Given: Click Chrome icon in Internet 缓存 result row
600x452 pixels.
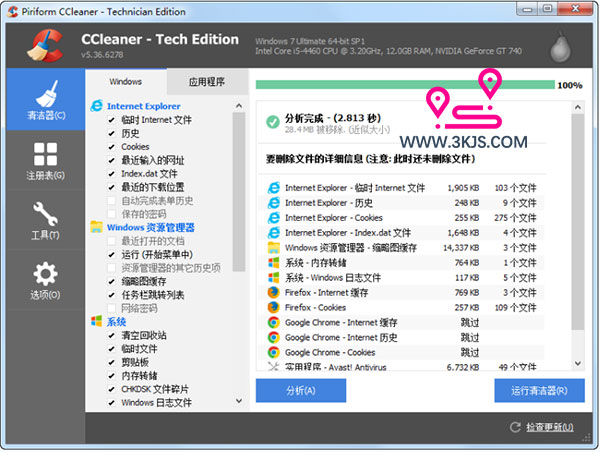Looking at the screenshot, I should click(274, 322).
